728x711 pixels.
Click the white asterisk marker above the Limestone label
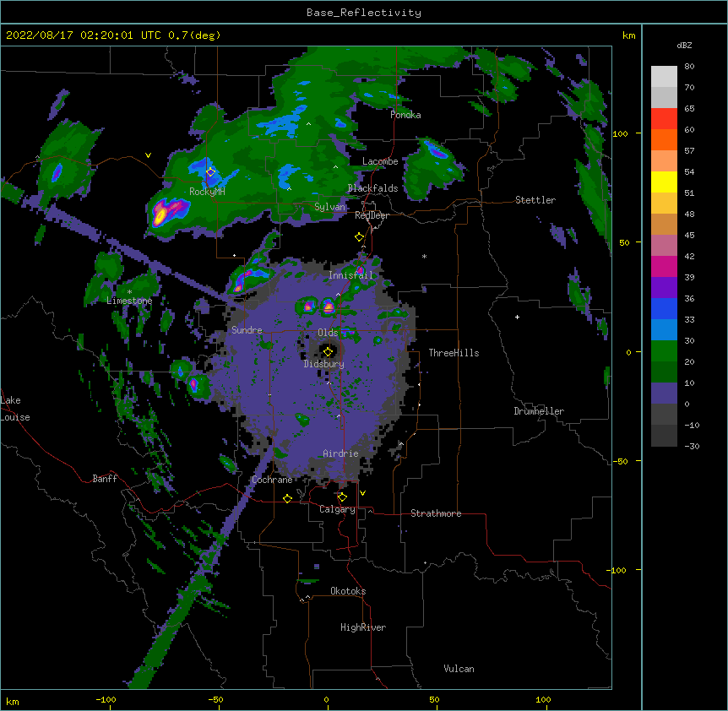coord(129,292)
